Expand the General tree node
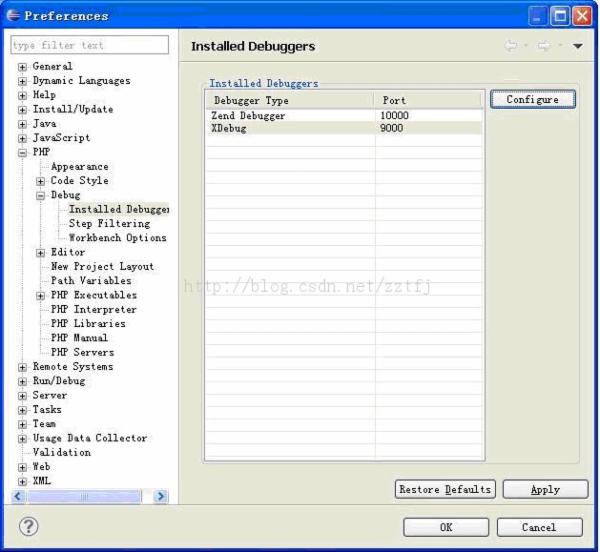The width and height of the screenshot is (600, 552). [x=24, y=67]
